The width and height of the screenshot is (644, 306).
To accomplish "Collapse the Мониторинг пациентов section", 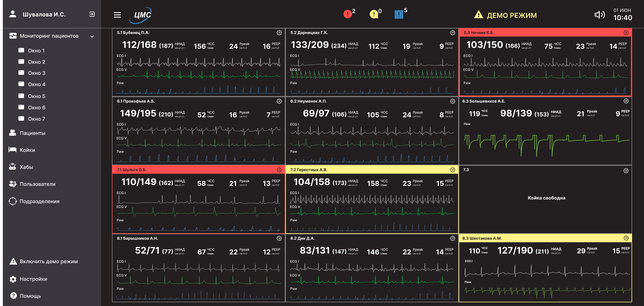I will click(92, 36).
